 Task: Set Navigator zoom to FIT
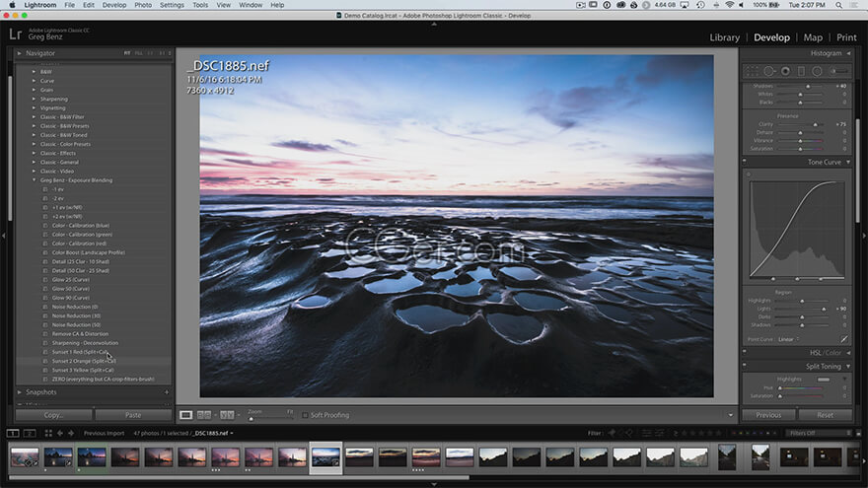tap(127, 53)
